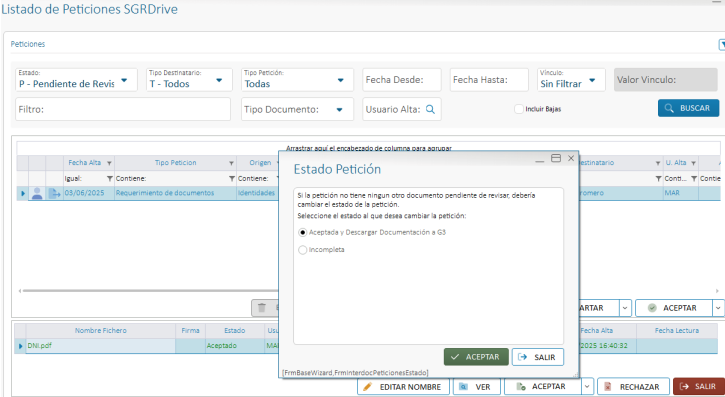Toggle the Incluir Bajas checkbox

click(x=519, y=109)
